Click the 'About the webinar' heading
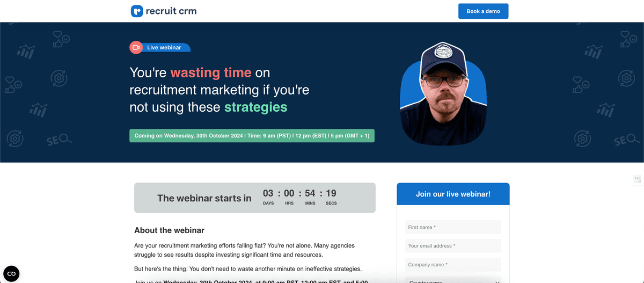This screenshot has width=644, height=283. click(x=169, y=230)
